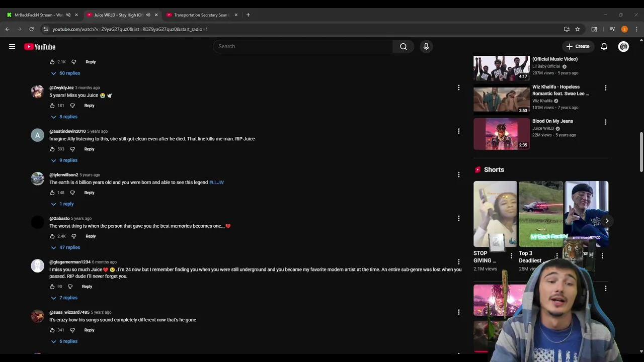Go to YouTube home via logo

(x=40, y=47)
